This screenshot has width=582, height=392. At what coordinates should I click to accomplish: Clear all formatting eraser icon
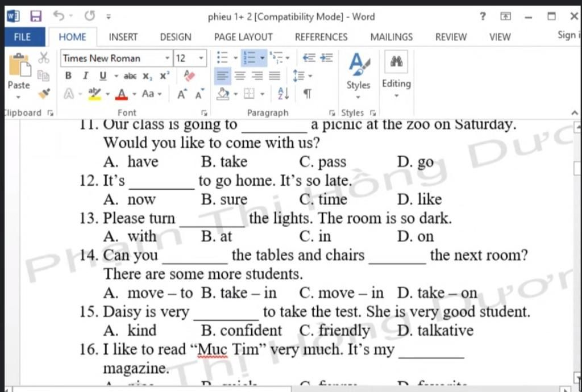click(x=189, y=76)
